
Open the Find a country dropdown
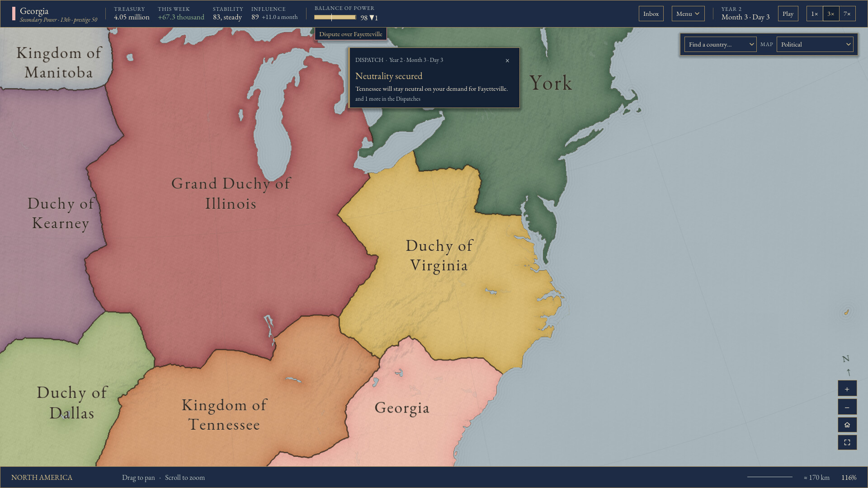tap(720, 44)
